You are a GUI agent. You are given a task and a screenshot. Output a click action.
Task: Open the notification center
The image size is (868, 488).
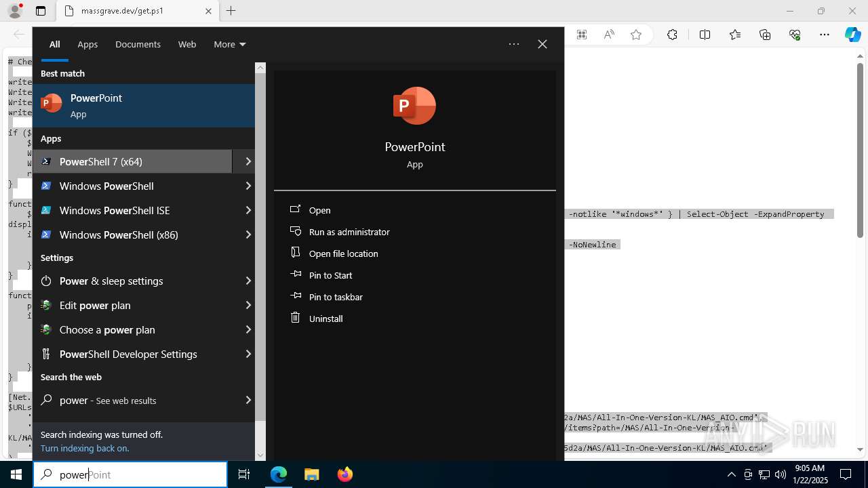tap(846, 474)
